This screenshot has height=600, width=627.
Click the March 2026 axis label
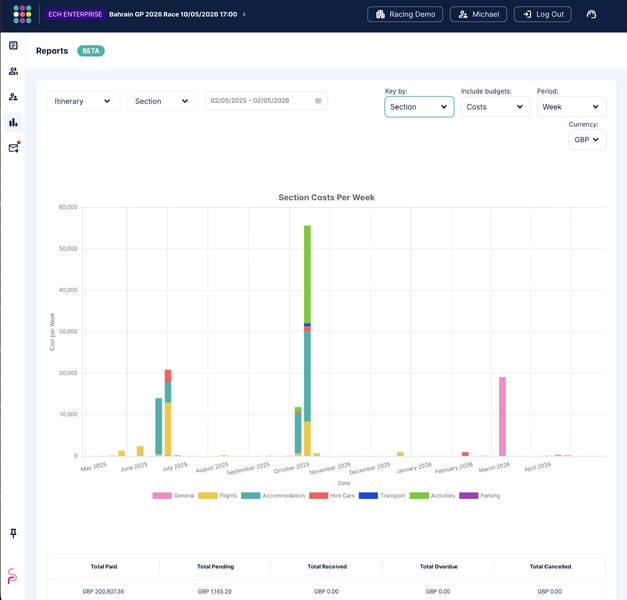tap(494, 467)
